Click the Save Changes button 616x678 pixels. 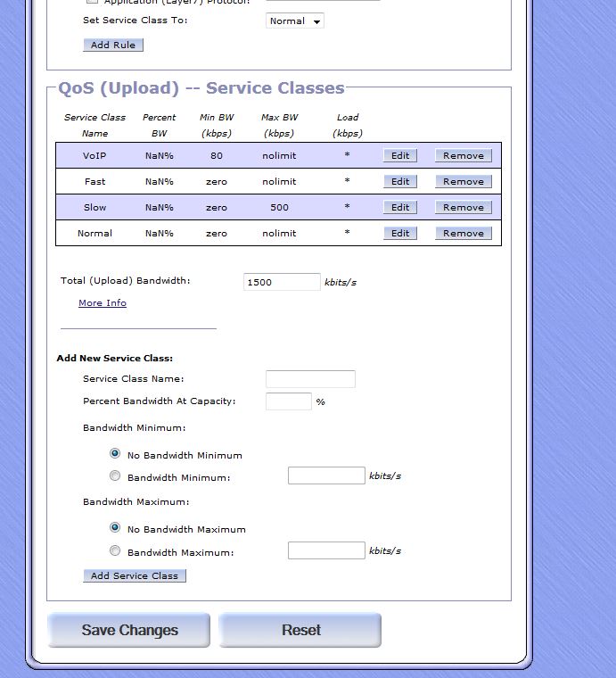(129, 630)
